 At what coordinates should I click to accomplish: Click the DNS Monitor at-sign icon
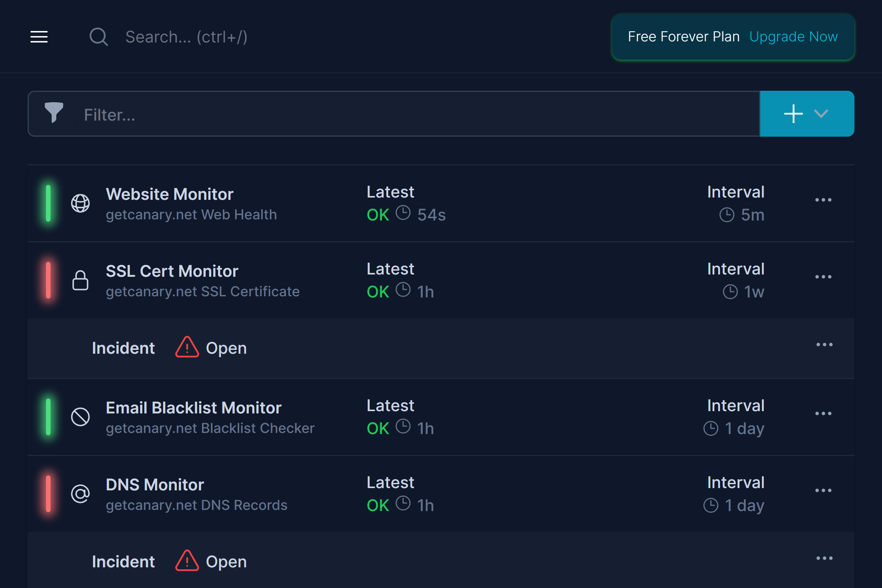(80, 494)
